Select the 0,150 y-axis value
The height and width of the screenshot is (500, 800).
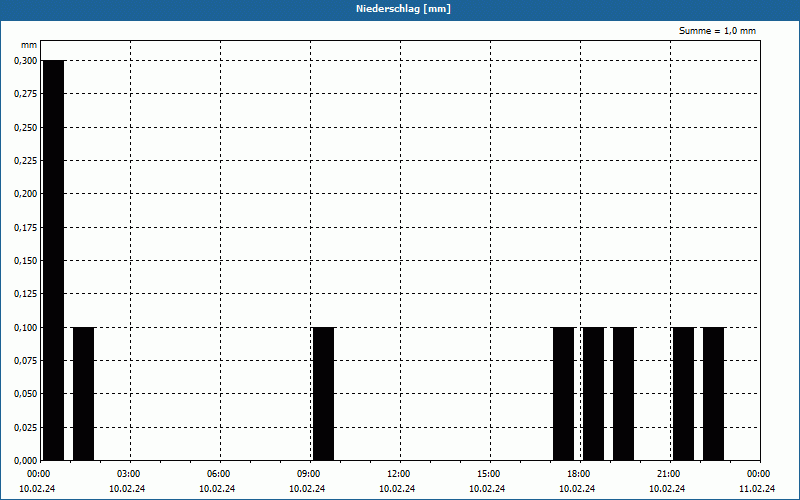(26, 261)
